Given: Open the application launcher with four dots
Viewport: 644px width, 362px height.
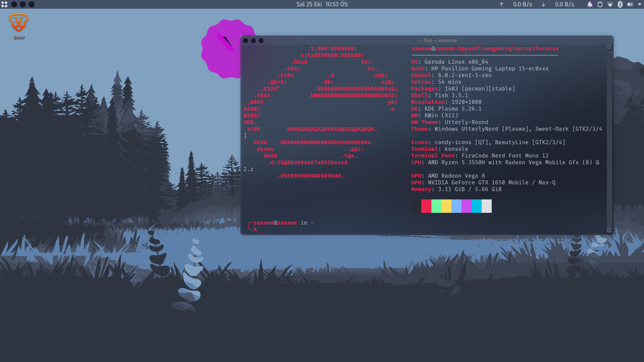Looking at the screenshot, I should tap(4, 4).
